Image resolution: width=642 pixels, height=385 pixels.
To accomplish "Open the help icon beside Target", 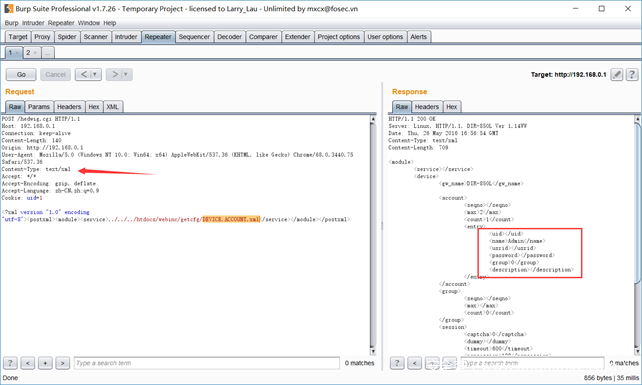I will pyautogui.click(x=632, y=75).
